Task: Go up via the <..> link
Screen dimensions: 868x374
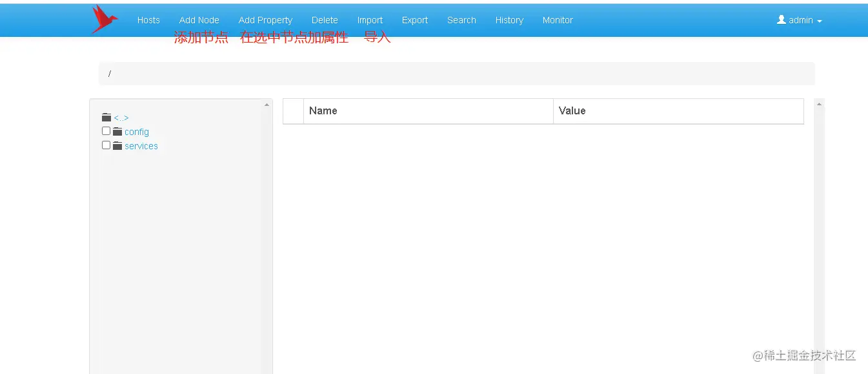Action: 121,118
